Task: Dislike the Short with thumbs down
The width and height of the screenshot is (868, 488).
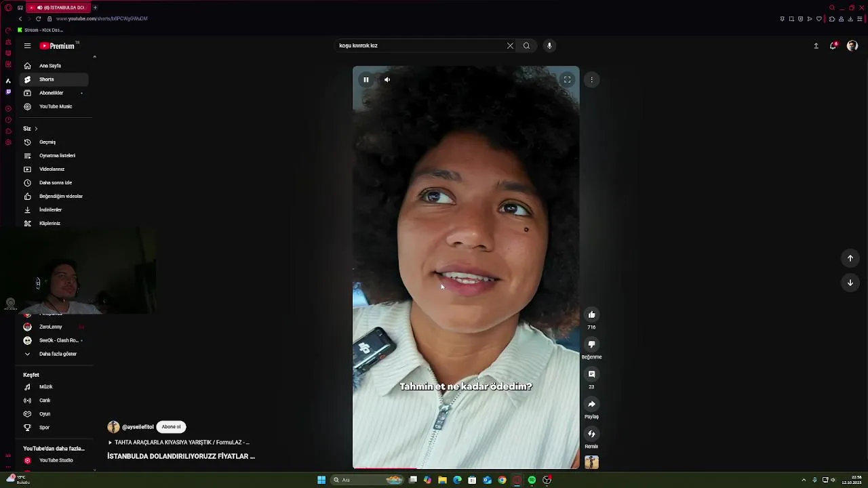Action: (591, 344)
